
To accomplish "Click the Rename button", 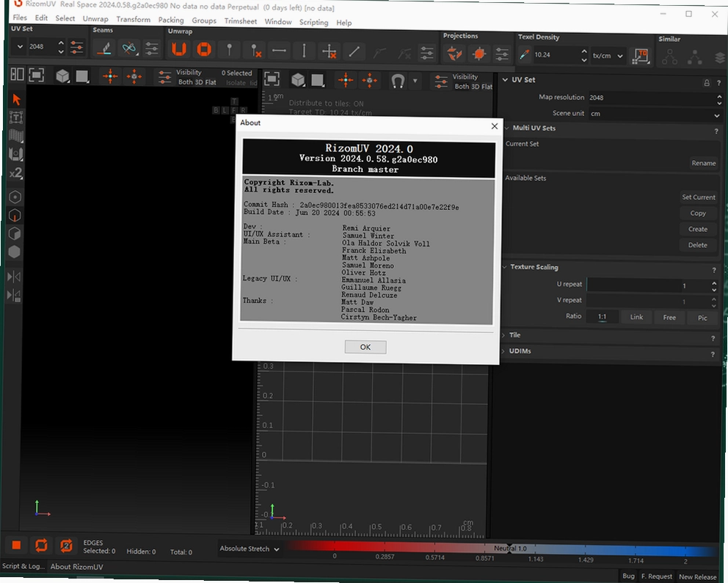I will point(703,163).
